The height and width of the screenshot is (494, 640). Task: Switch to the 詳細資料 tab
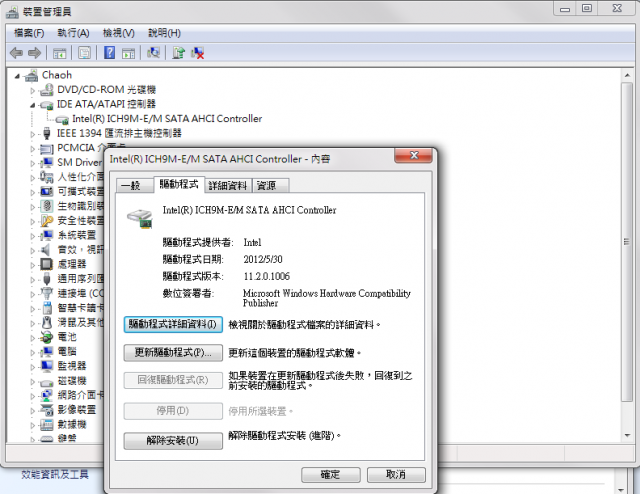227,186
